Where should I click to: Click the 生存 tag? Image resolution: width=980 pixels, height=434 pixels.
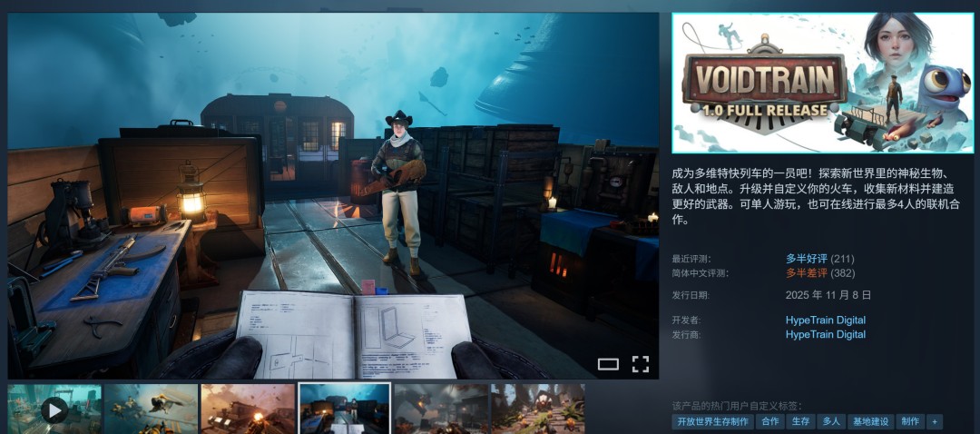tap(800, 421)
